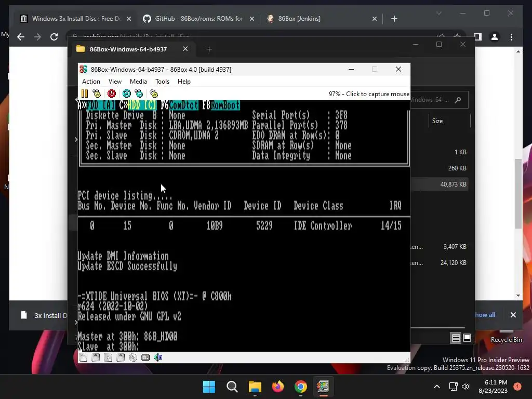Open the clock and date 6:11 PM
The height and width of the screenshot is (399, 532).
tap(493, 387)
